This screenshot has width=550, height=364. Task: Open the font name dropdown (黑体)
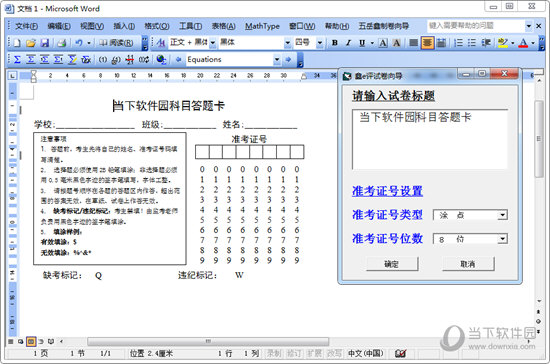[x=288, y=43]
